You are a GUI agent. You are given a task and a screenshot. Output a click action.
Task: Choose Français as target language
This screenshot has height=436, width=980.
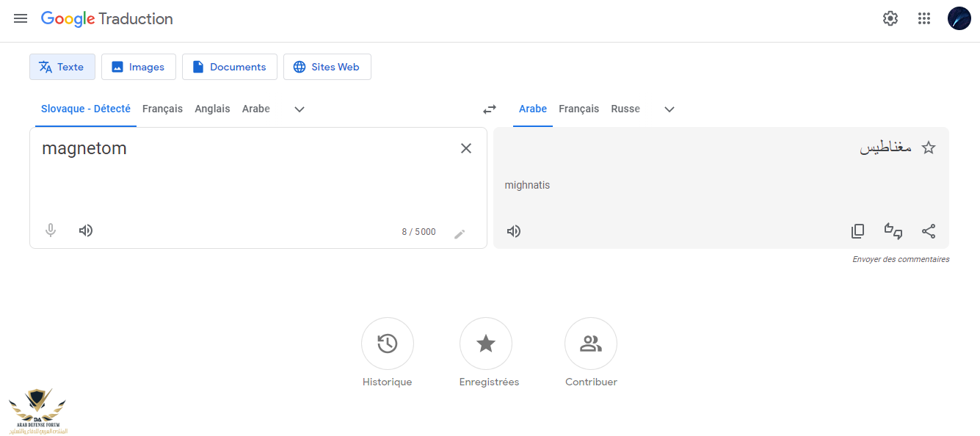[x=579, y=109]
